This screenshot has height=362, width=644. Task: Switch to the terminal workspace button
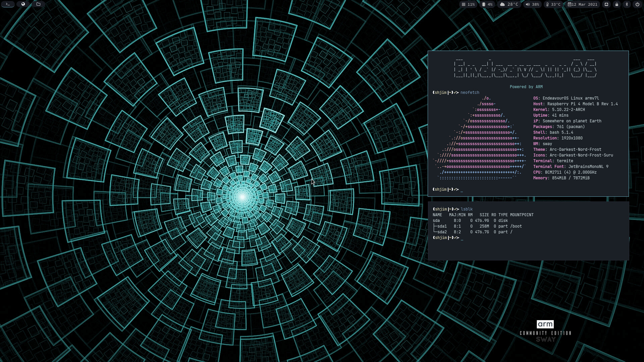point(8,4)
